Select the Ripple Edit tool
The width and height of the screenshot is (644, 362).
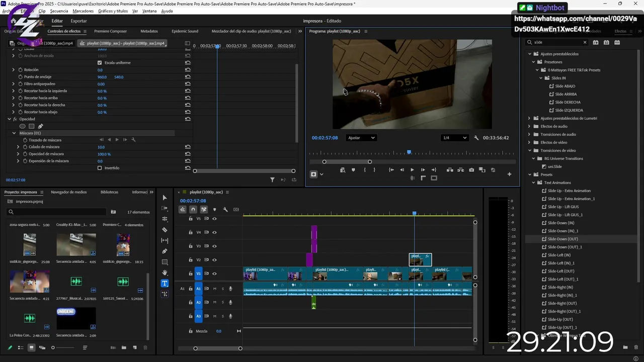[165, 219]
